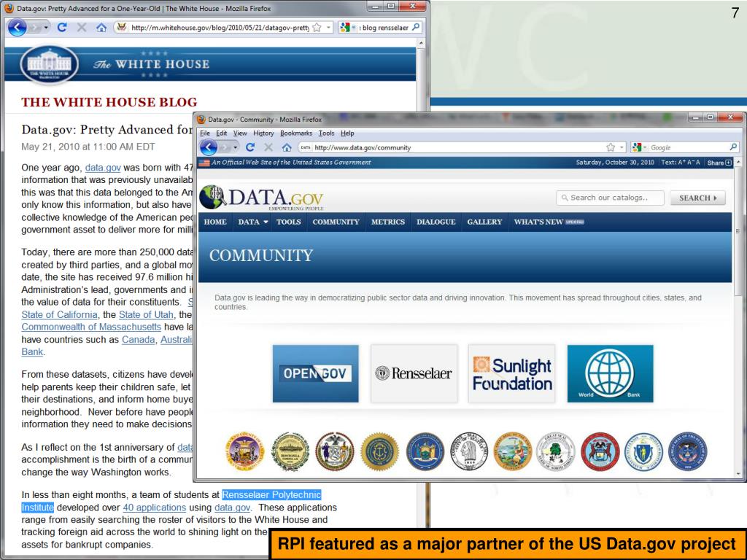The image size is (747, 560).
Task: Go back in the Data.gov Community window
Action: (x=208, y=147)
